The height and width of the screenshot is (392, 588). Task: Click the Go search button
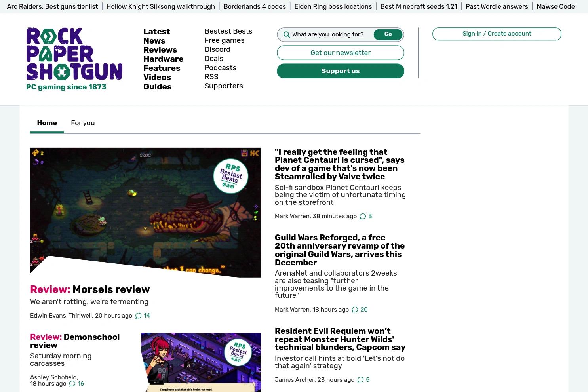(x=388, y=34)
